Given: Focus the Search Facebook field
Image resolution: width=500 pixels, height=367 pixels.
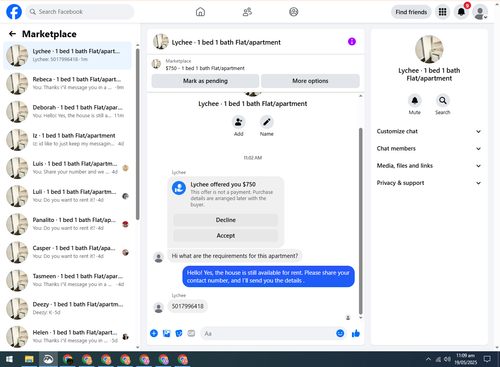Looking at the screenshot, I should click(x=80, y=12).
